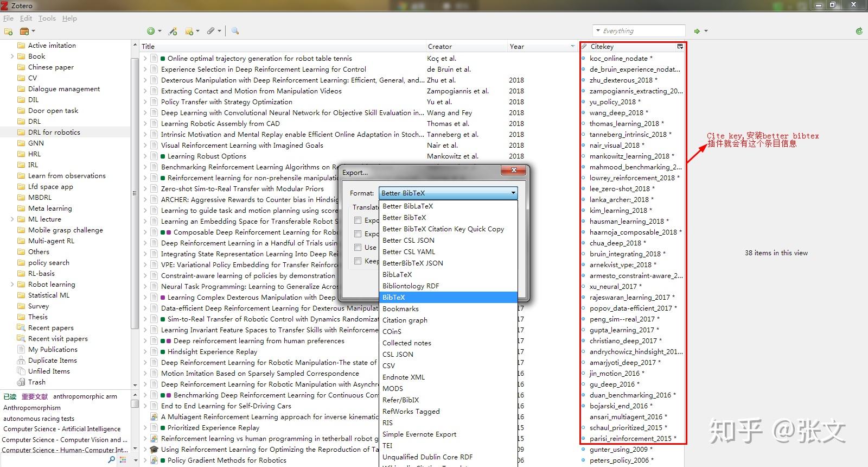Open the search mode dropdown beside Everything
This screenshot has height=467, width=868.
(x=598, y=31)
